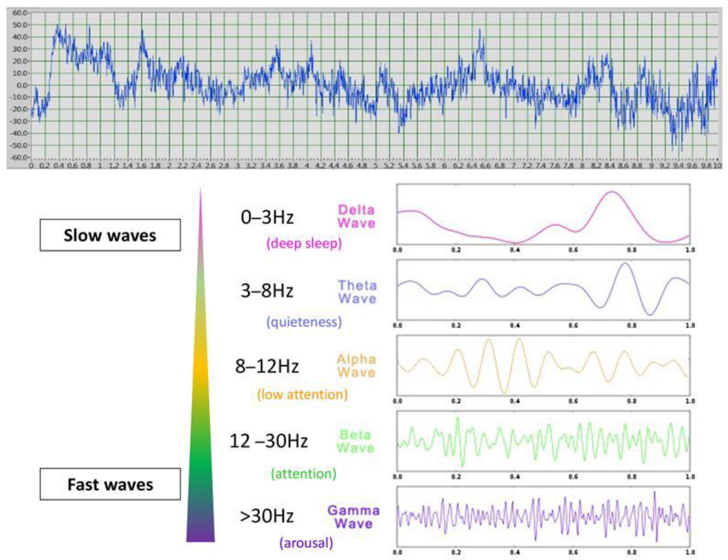The height and width of the screenshot is (560, 728).
Task: Click the Slow waves label box
Action: pos(110,235)
